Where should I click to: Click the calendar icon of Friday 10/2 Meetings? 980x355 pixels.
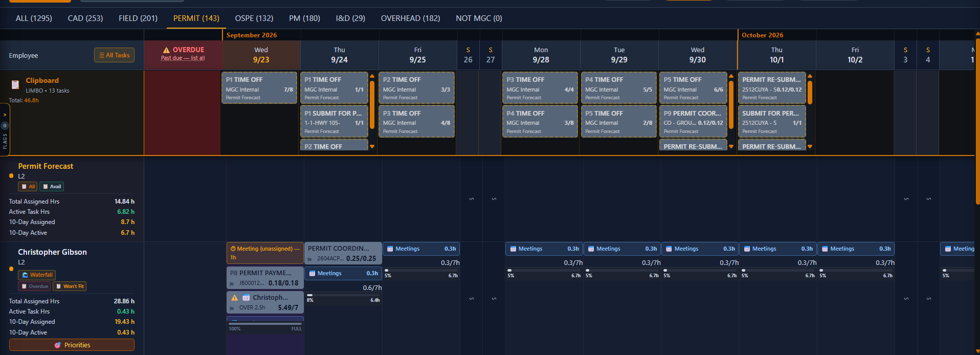[x=825, y=249]
